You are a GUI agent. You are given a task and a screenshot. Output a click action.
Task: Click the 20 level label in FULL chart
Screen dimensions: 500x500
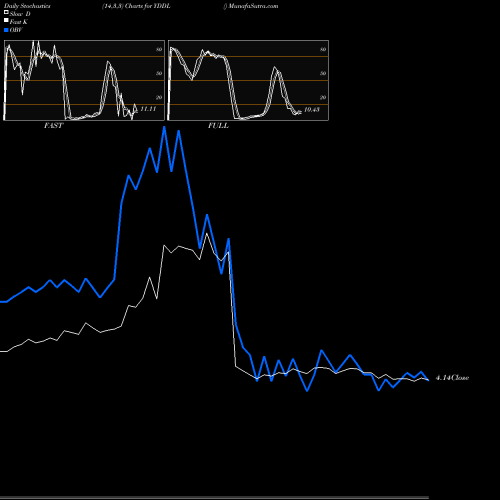coord(323,97)
